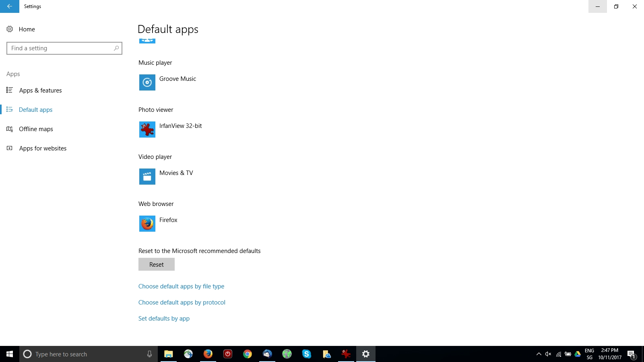Switch to Thunderbird in the taskbar

pyautogui.click(x=267, y=354)
